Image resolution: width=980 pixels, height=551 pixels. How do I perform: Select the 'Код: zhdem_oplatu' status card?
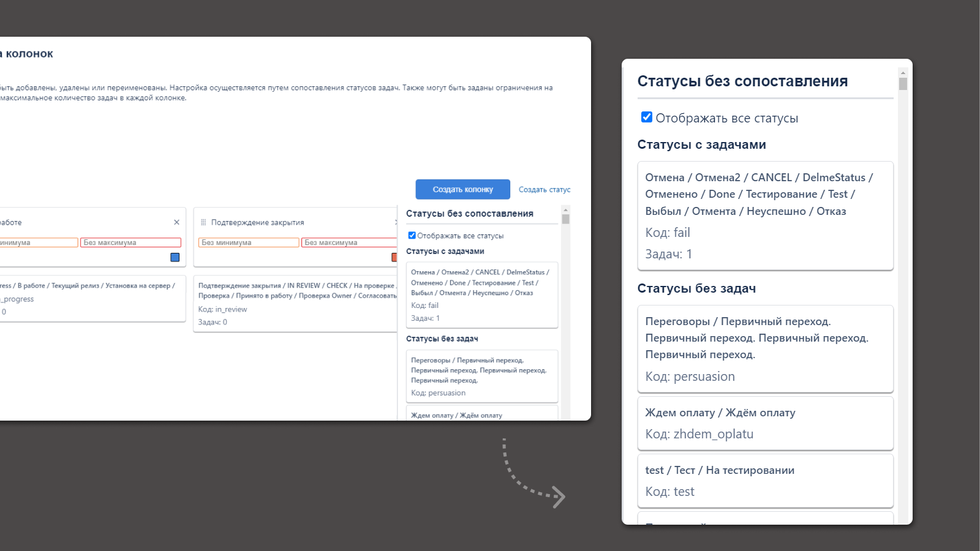[765, 423]
